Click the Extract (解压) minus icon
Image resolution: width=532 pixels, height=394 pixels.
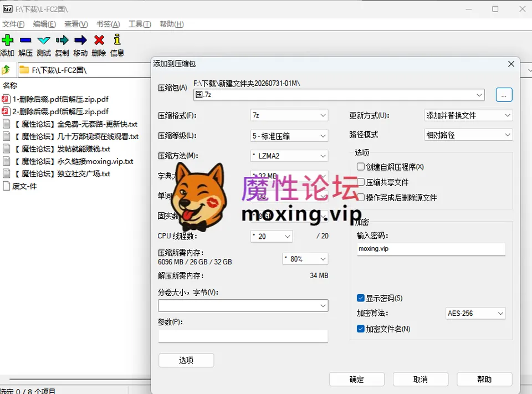point(25,40)
